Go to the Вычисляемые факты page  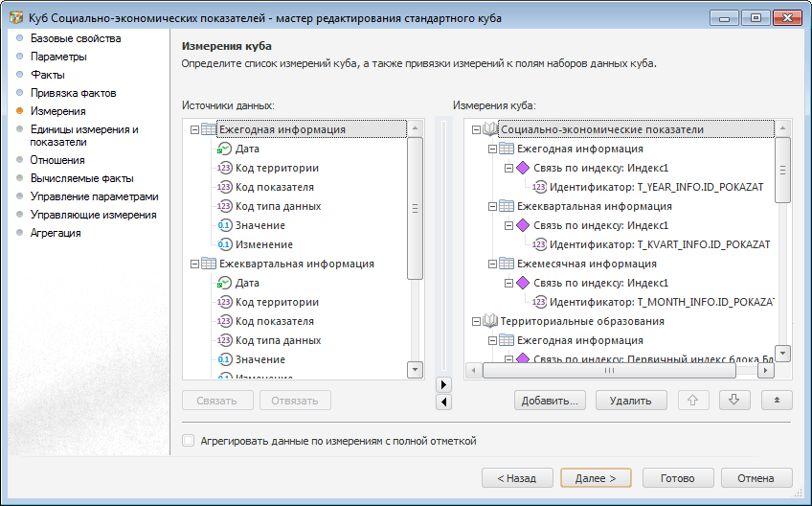pos(81,178)
